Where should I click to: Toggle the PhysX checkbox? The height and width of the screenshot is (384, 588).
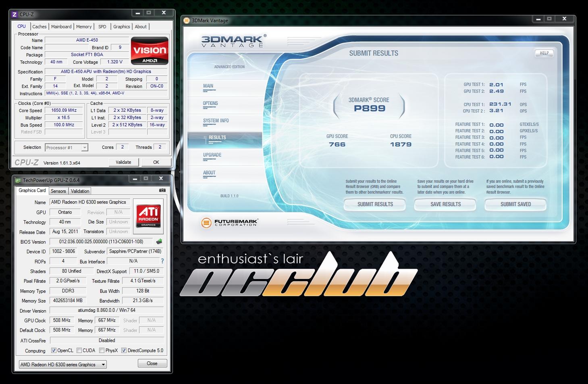pos(102,351)
